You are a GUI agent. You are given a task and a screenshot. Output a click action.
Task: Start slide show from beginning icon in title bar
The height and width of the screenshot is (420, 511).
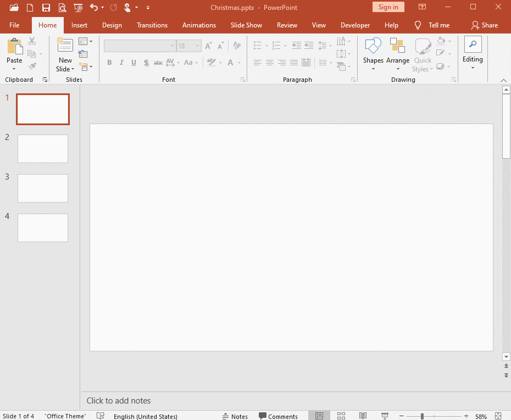point(78,8)
